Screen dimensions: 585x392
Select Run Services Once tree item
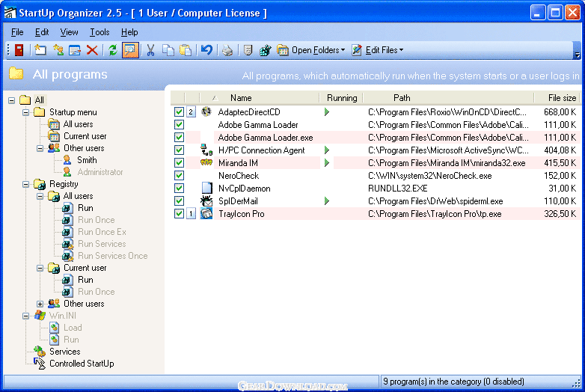(113, 256)
